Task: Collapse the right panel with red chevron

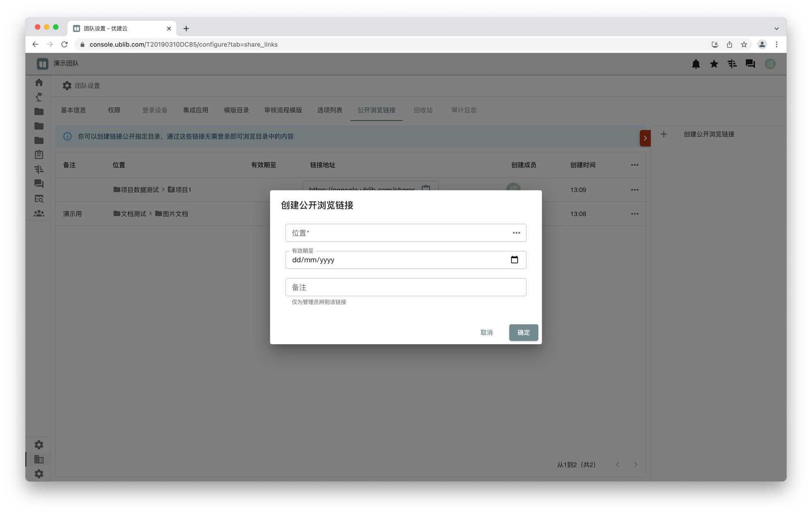Action: click(x=645, y=138)
